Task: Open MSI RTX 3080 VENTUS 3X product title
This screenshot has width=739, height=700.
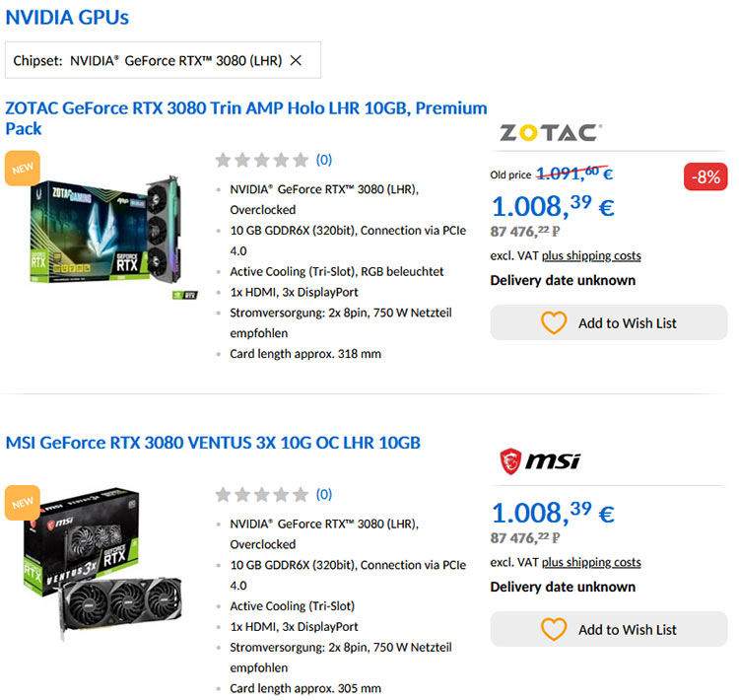Action: [213, 443]
